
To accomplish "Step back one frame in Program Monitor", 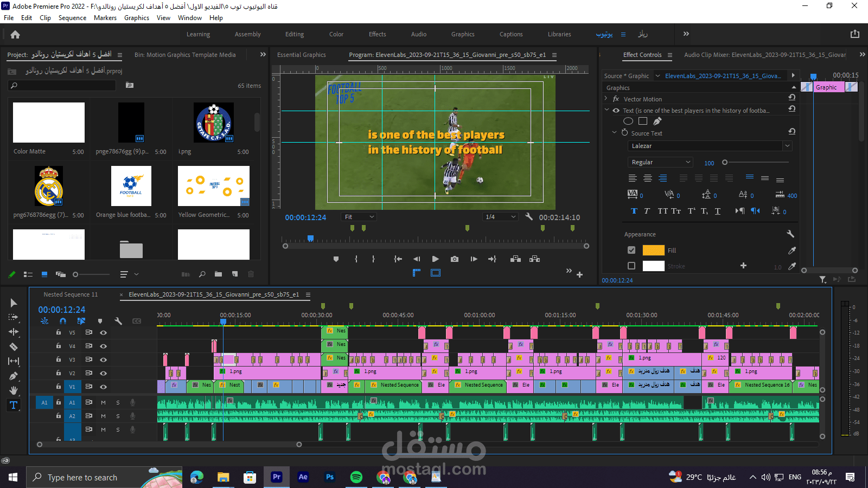I will click(x=417, y=259).
